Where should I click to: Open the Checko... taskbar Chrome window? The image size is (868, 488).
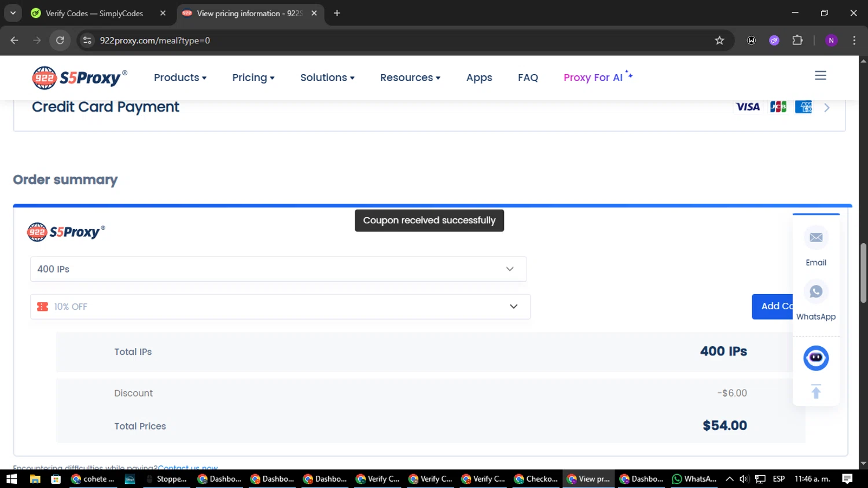point(536,479)
